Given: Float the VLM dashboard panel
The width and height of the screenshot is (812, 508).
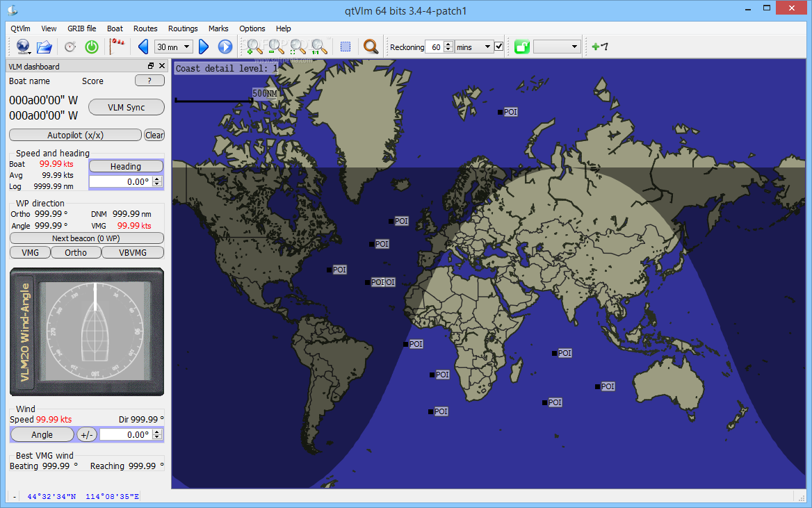Looking at the screenshot, I should click(x=151, y=66).
